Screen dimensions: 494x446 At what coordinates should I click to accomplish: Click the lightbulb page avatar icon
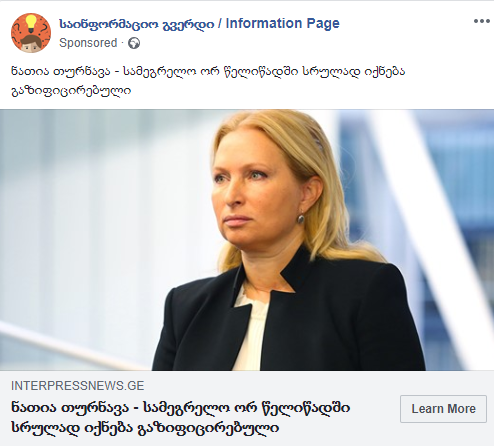pyautogui.click(x=31, y=33)
